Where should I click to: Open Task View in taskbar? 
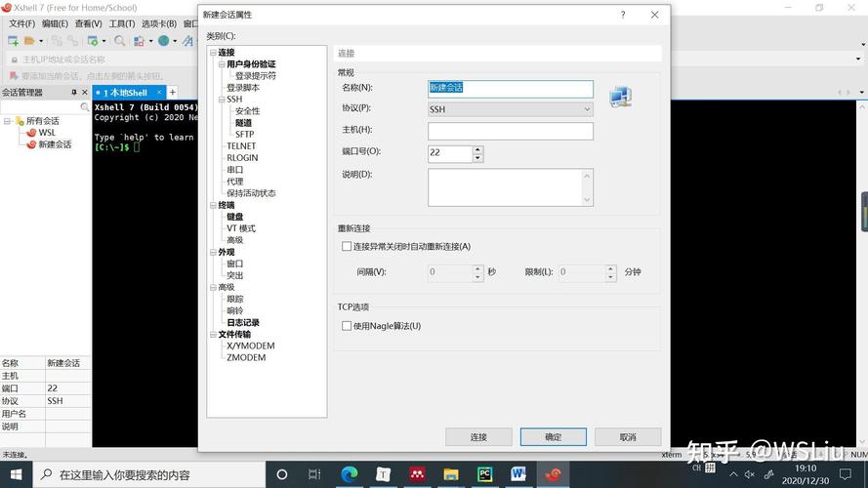click(x=314, y=474)
